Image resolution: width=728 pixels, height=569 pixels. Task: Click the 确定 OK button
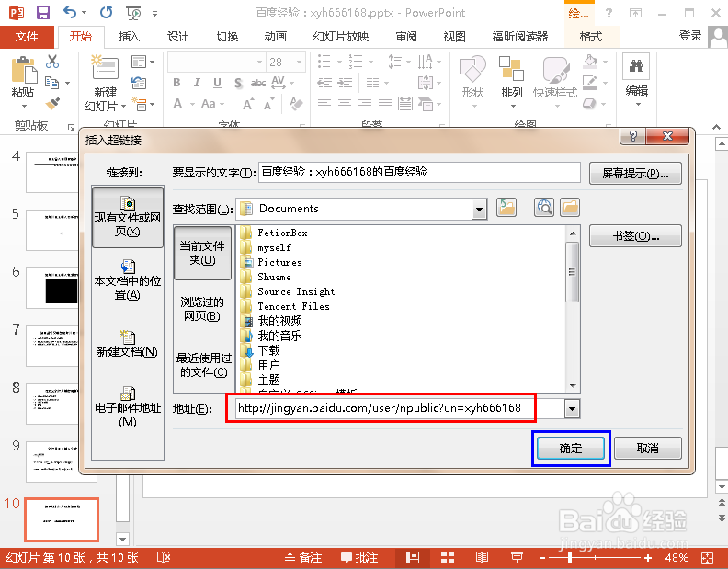571,449
